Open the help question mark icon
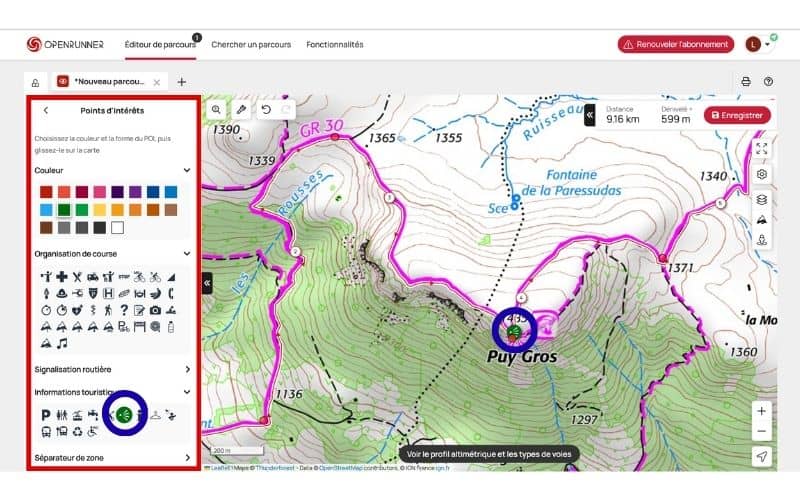This screenshot has width=800, height=500. pos(768,81)
